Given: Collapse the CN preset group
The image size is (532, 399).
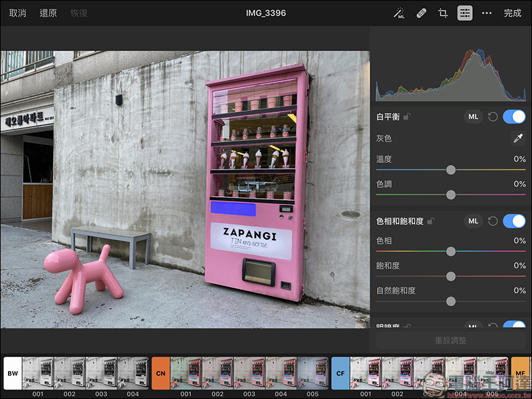Looking at the screenshot, I should [161, 373].
